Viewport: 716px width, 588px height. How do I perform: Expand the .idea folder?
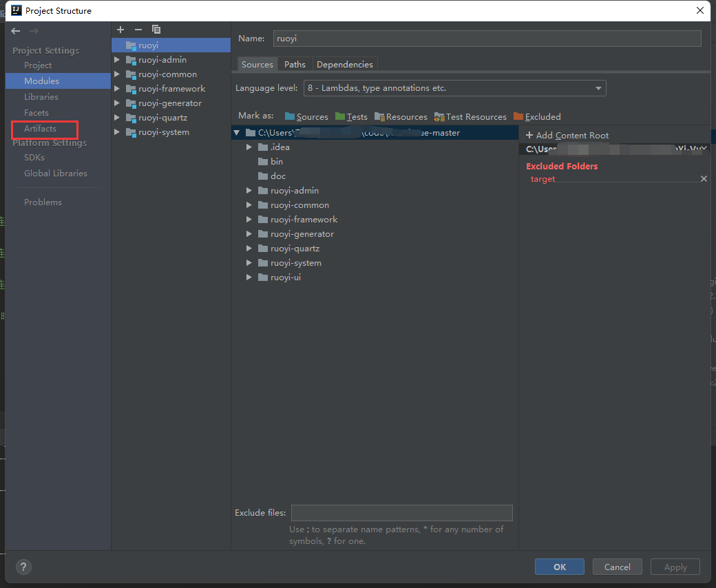coord(249,147)
